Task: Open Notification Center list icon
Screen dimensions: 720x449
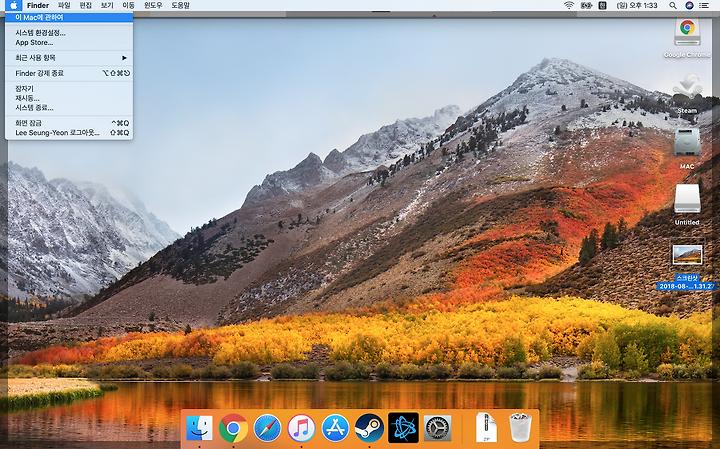Action: tap(704, 6)
